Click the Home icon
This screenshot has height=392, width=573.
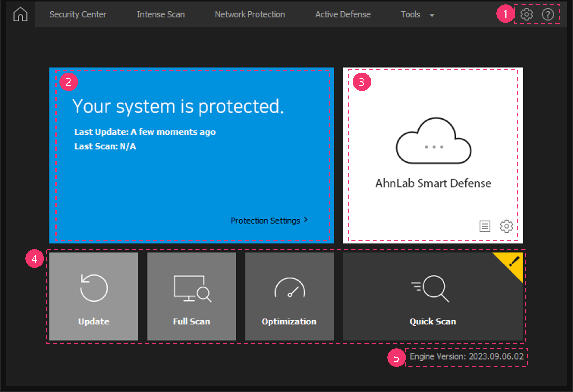[x=21, y=14]
